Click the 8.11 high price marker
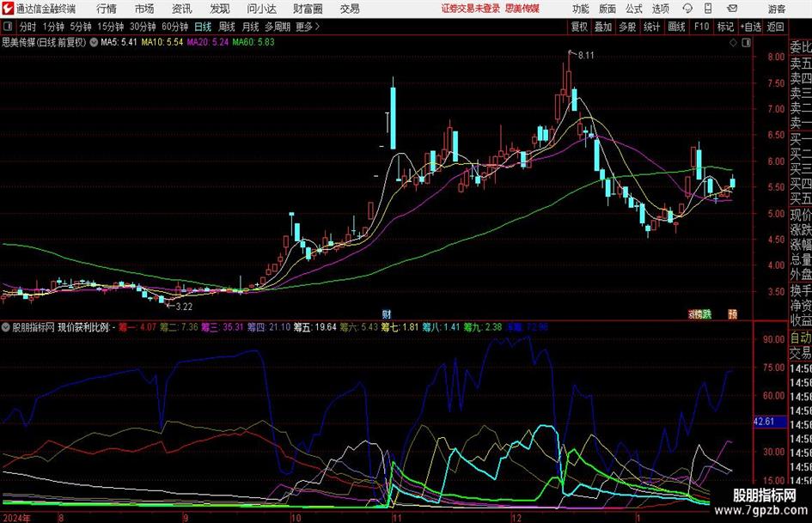812x523 pixels. tap(586, 56)
